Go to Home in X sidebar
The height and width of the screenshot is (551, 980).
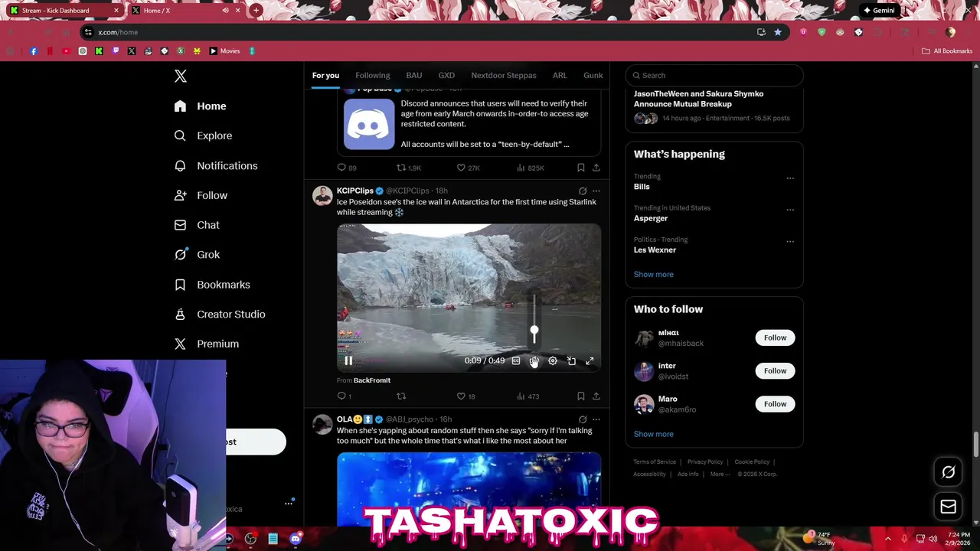click(200, 106)
